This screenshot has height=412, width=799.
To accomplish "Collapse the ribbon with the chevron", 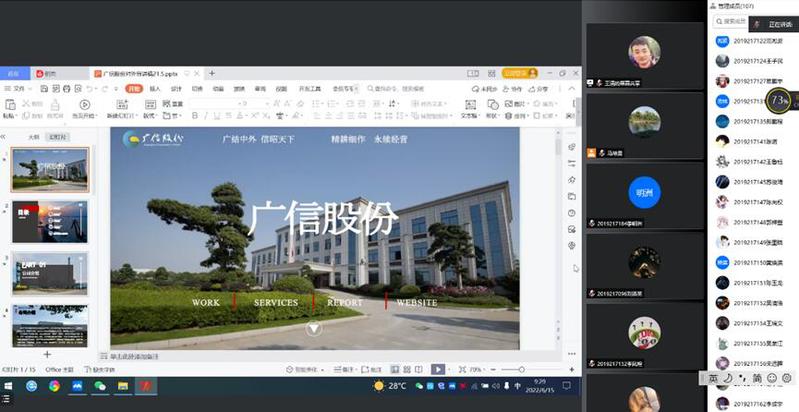I will tap(572, 89).
